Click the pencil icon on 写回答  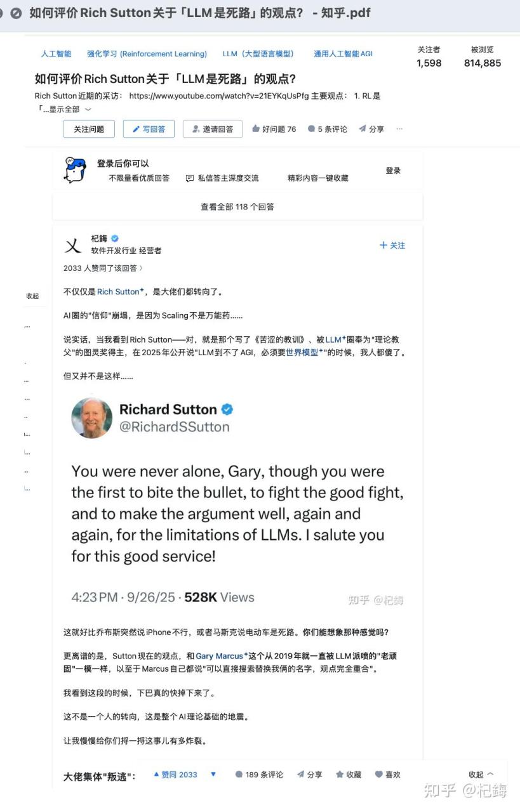136,129
